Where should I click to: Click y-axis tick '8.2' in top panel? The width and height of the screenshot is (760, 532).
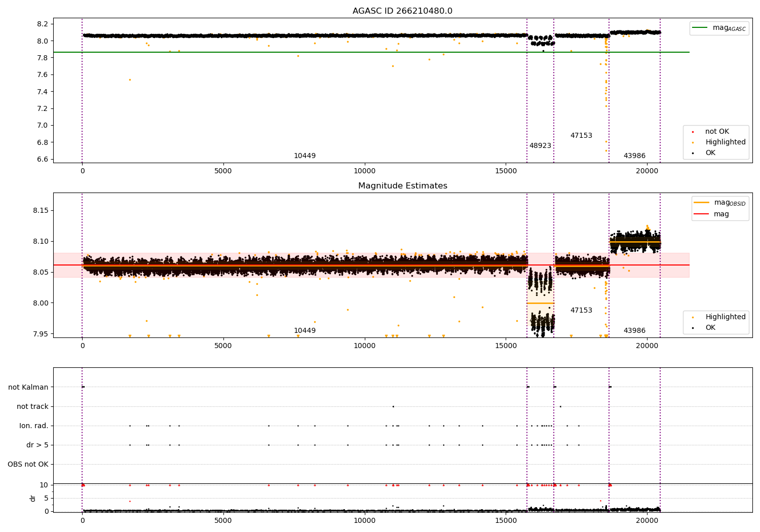coord(43,24)
